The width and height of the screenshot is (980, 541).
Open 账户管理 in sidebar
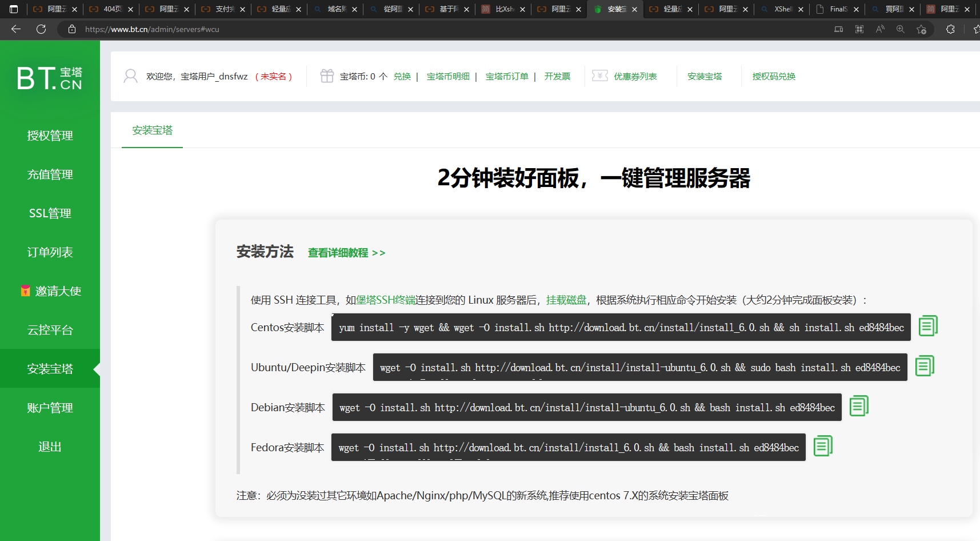[x=50, y=408]
